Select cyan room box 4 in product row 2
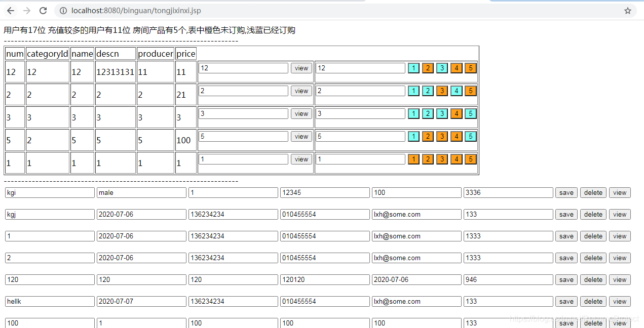The image size is (644, 328). [457, 91]
